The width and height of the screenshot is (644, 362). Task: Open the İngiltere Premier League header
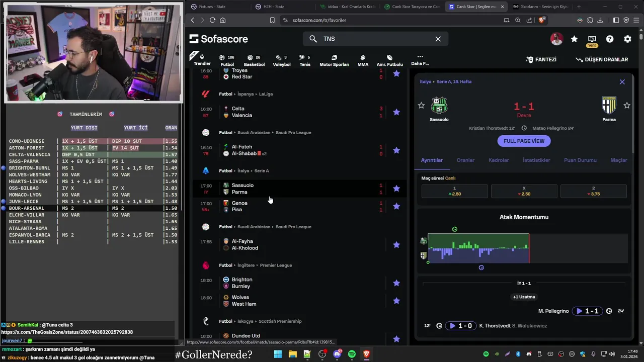(x=255, y=265)
